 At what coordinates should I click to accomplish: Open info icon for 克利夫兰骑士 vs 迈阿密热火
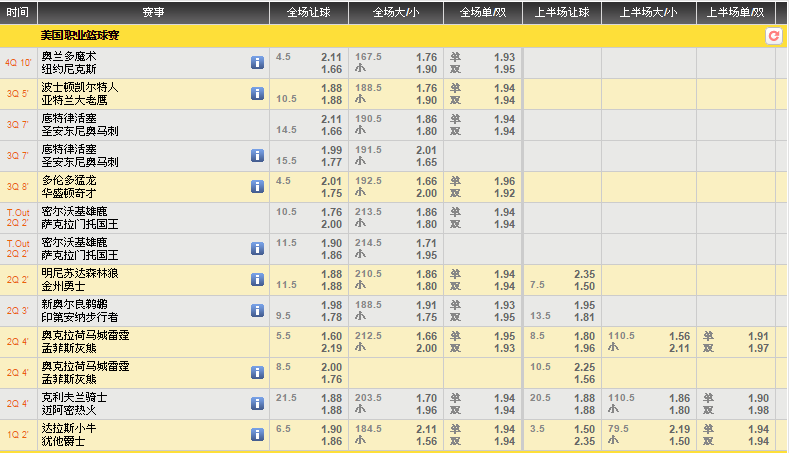[x=257, y=403]
